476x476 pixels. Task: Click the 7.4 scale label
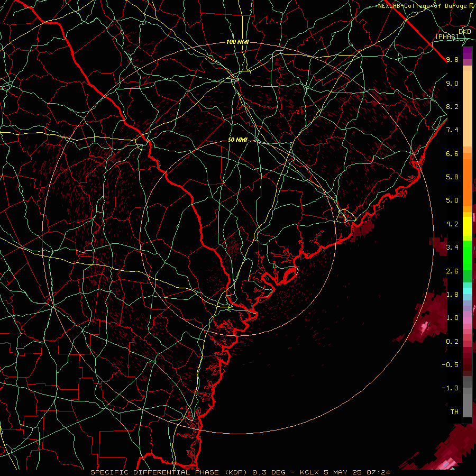[452, 130]
